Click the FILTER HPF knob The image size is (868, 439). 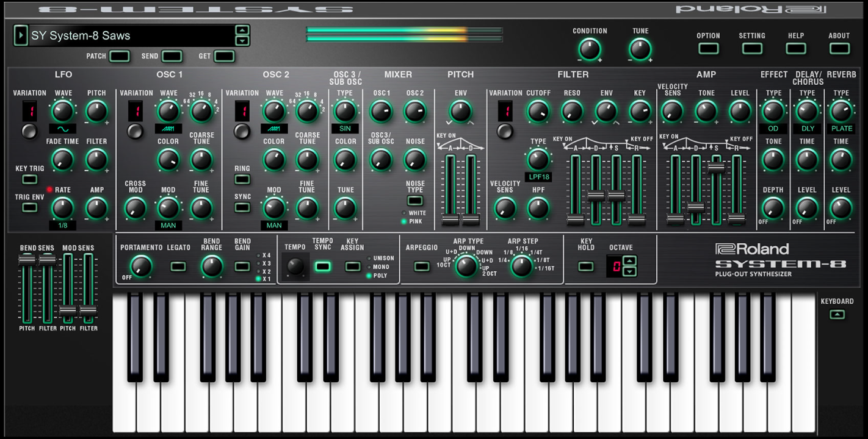[x=538, y=208]
